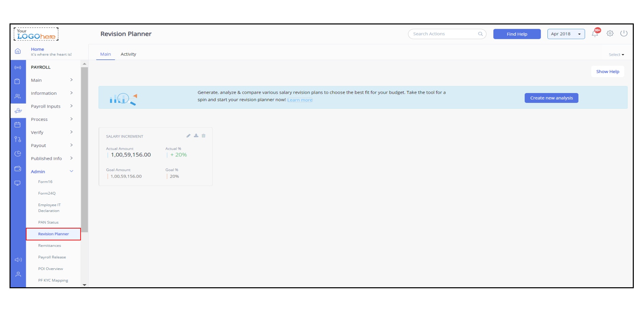
Task: Open the notifications bell
Action: [595, 33]
